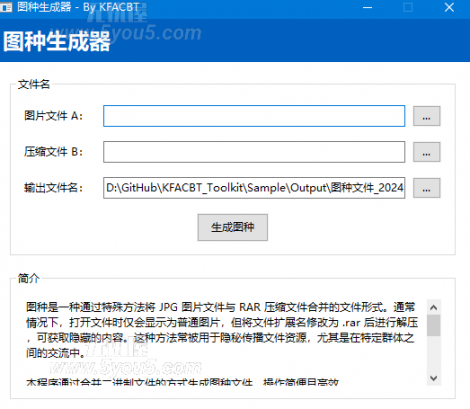Click the 简介 description text starting 图种是一种
This screenshot has height=409, width=470.
[222, 330]
